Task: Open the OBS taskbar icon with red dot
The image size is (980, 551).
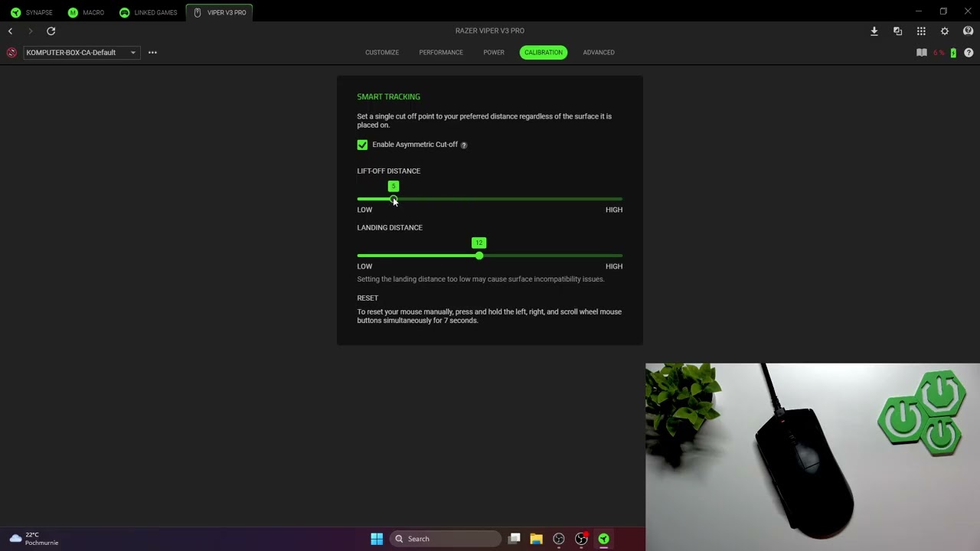Action: (582, 539)
